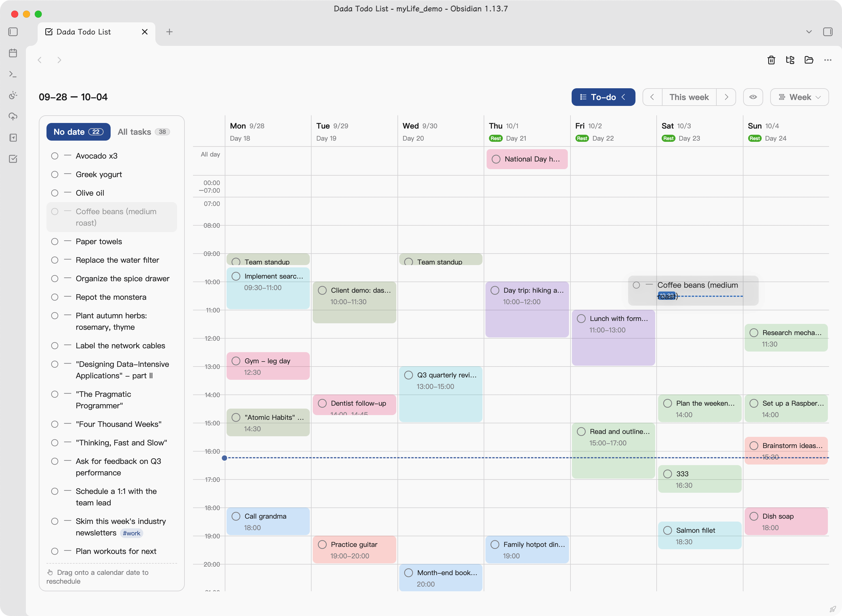Check the National Day holiday circle
842x616 pixels.
tap(496, 159)
